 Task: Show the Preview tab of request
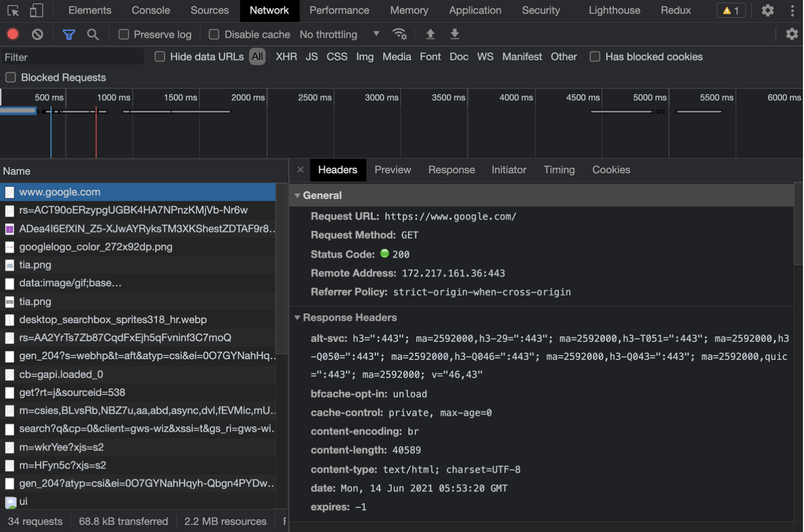[393, 170]
